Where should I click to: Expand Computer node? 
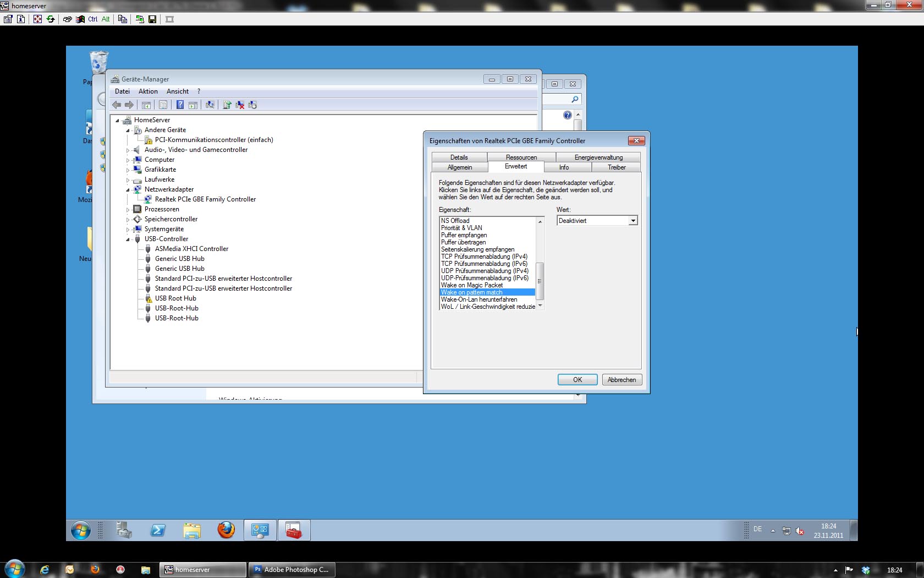[128, 160]
